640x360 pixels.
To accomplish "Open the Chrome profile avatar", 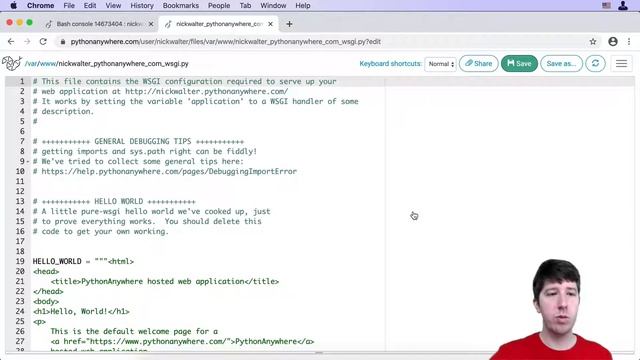I will 613,42.
